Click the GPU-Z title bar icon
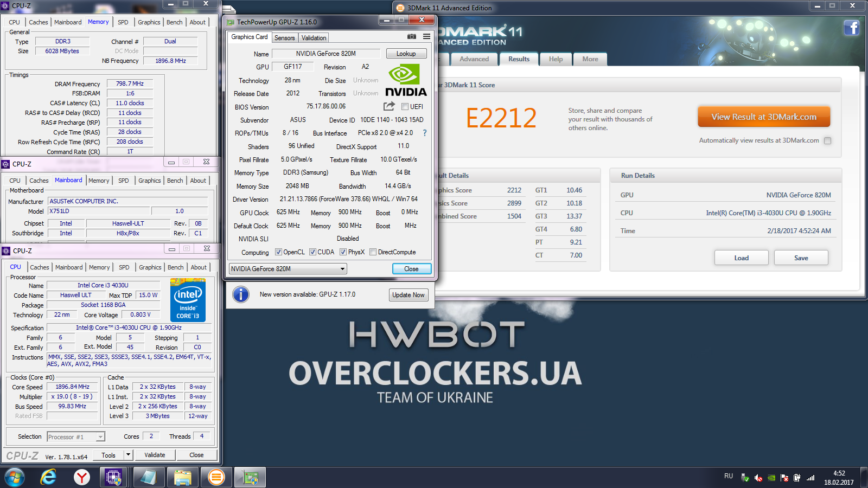The image size is (868, 488). pyautogui.click(x=231, y=22)
